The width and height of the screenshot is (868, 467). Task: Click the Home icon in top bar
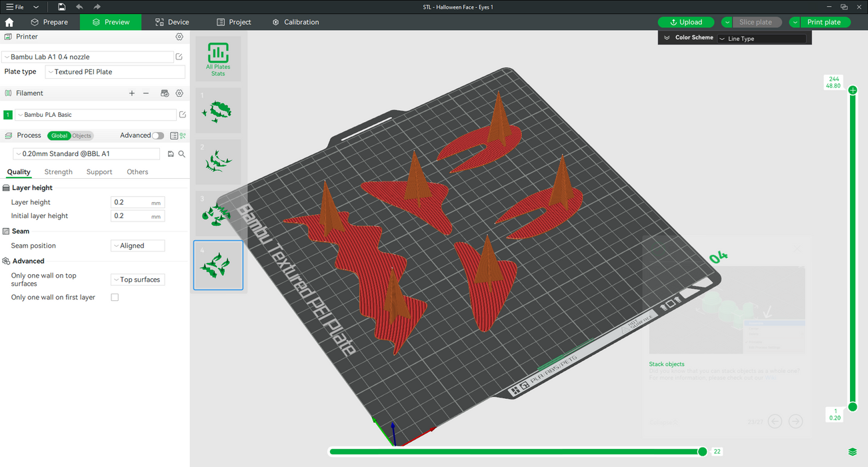(x=9, y=22)
